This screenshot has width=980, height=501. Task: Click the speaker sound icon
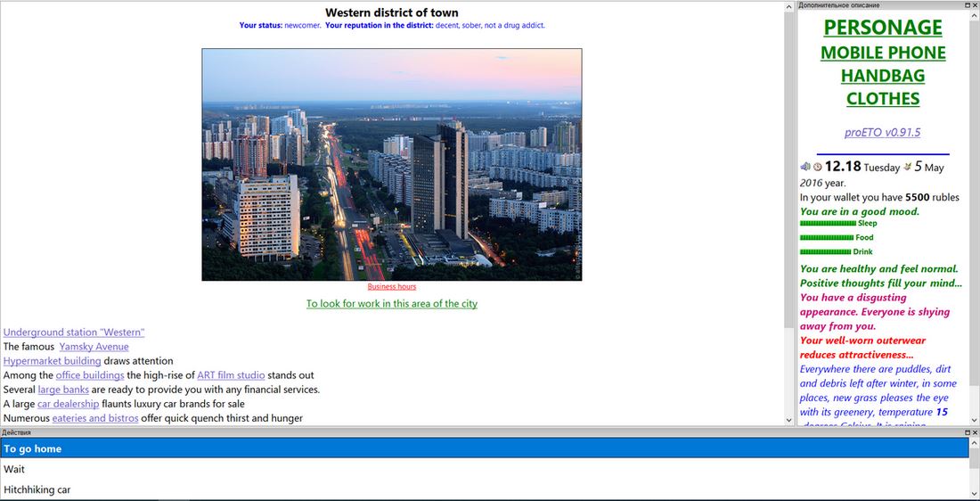point(804,167)
